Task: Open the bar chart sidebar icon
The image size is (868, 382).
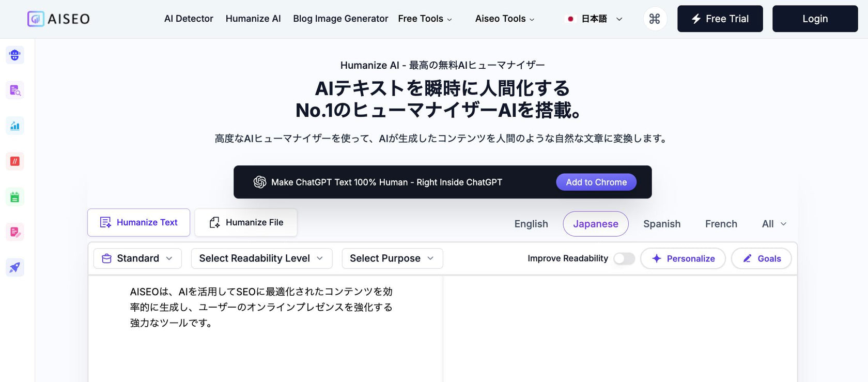Action: (15, 126)
